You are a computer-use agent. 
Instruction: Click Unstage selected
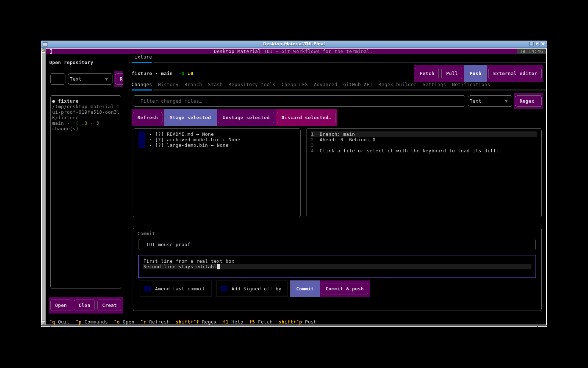pyautogui.click(x=246, y=118)
